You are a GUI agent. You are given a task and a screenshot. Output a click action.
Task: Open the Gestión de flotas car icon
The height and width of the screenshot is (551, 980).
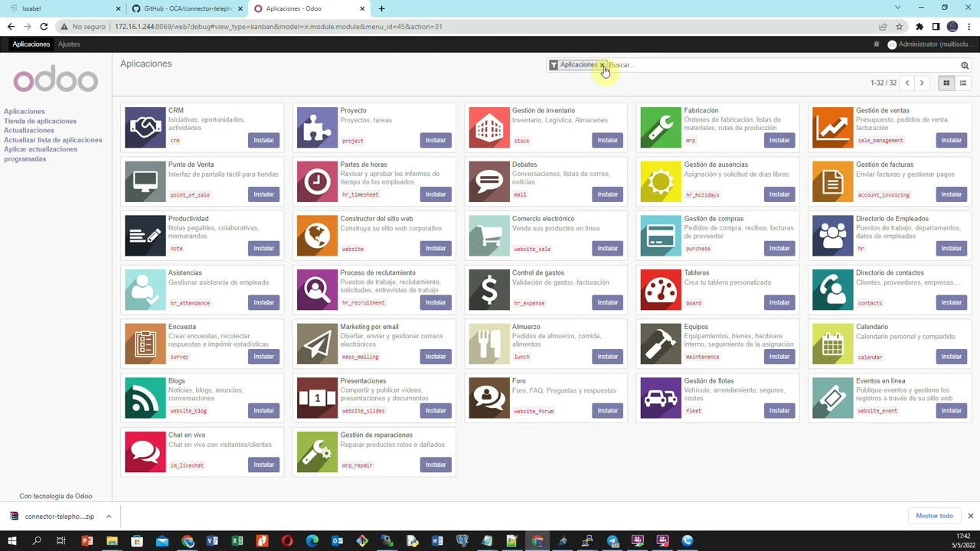[x=661, y=398]
